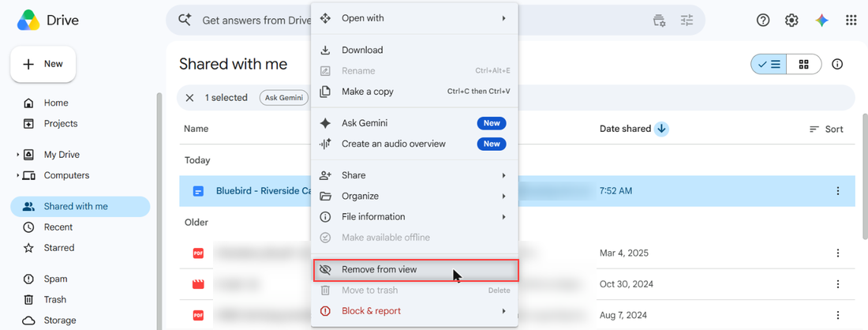868x330 pixels.
Task: Open the Settings gear icon
Action: 791,21
